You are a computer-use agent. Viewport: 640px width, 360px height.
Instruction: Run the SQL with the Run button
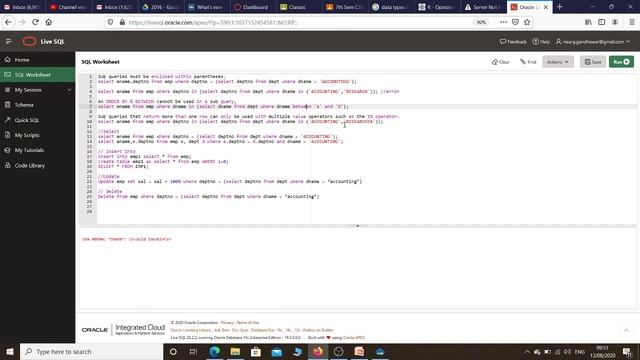click(x=621, y=62)
